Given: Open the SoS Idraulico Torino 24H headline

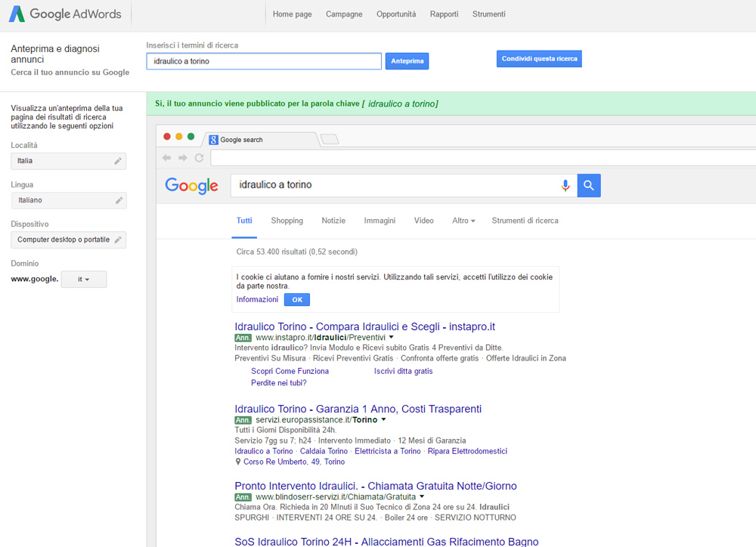Looking at the screenshot, I should pyautogui.click(x=386, y=542).
